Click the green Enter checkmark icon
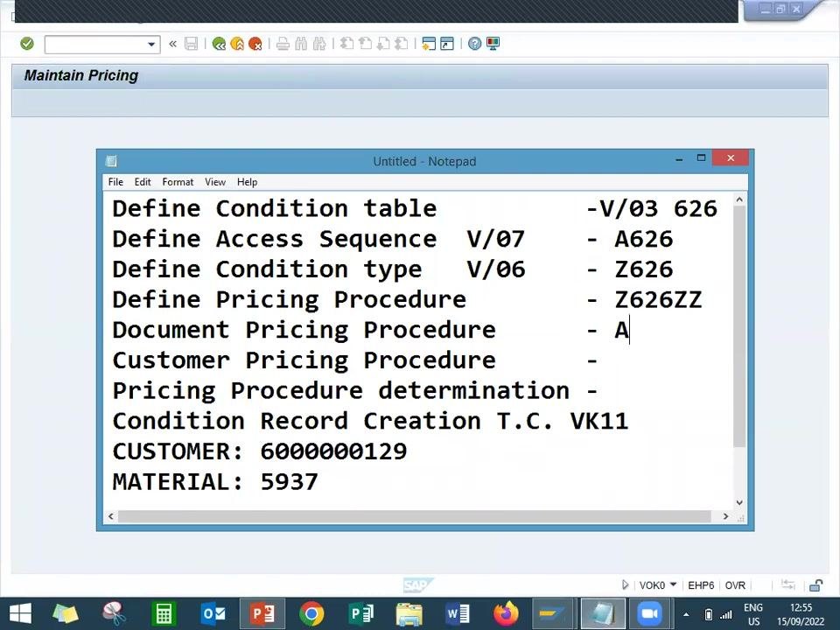The height and width of the screenshot is (630, 840). pos(27,44)
